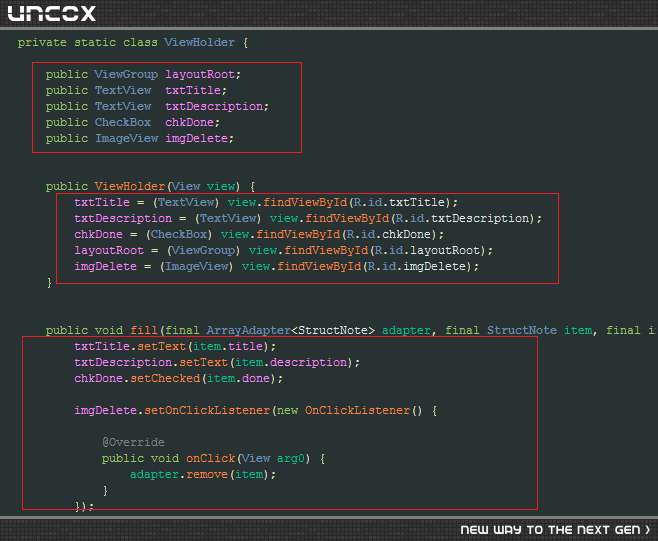Click the 'txtTitle.setText(item.title);' line

[x=175, y=346]
